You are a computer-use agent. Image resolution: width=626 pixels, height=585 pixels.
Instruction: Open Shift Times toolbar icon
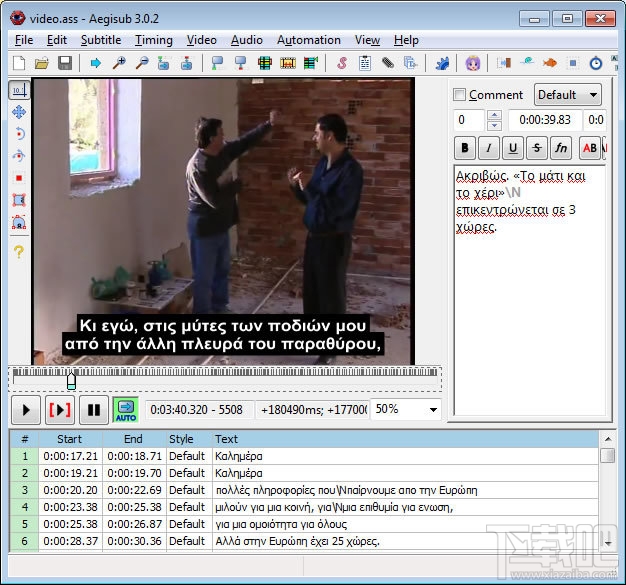tap(503, 63)
